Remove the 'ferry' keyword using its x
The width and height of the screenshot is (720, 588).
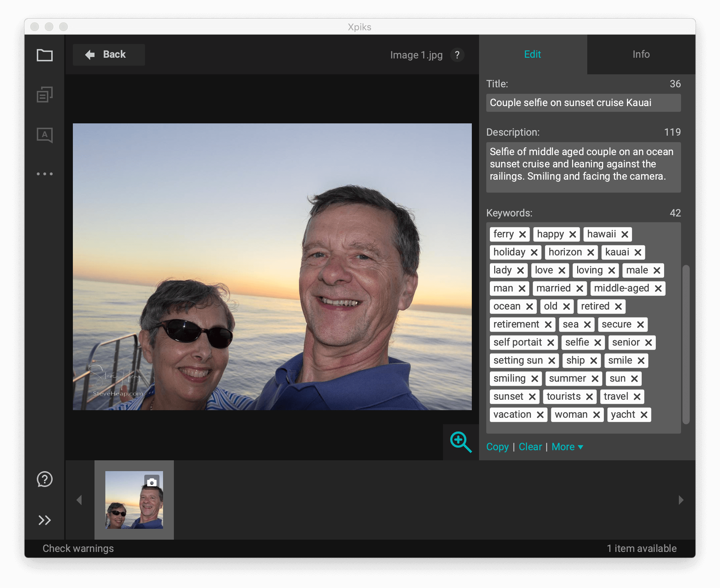coord(522,234)
